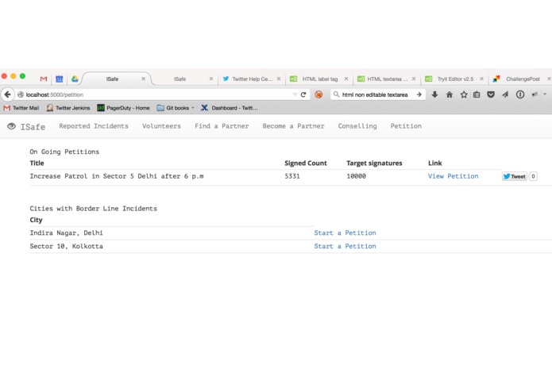Image resolution: width=552 pixels, height=392 pixels.
Task: Close the Tryit Editor v2.5 tab
Action: [x=481, y=79]
